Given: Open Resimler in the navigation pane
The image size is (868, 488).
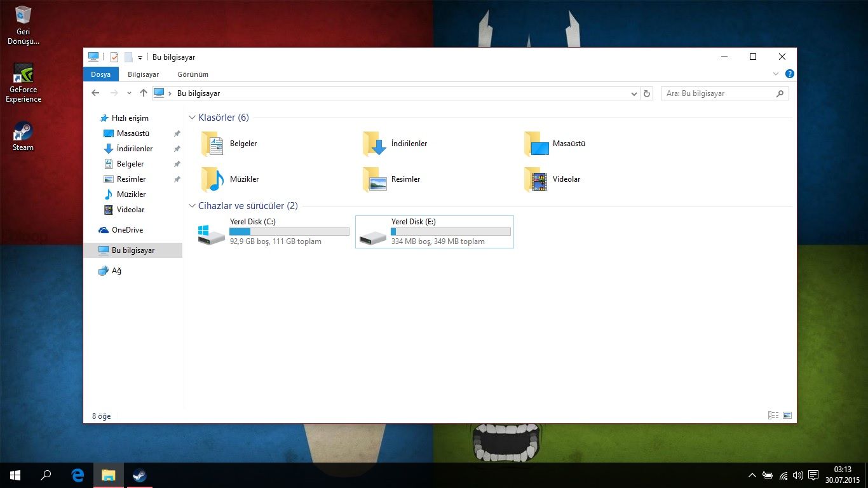Looking at the screenshot, I should [131, 179].
